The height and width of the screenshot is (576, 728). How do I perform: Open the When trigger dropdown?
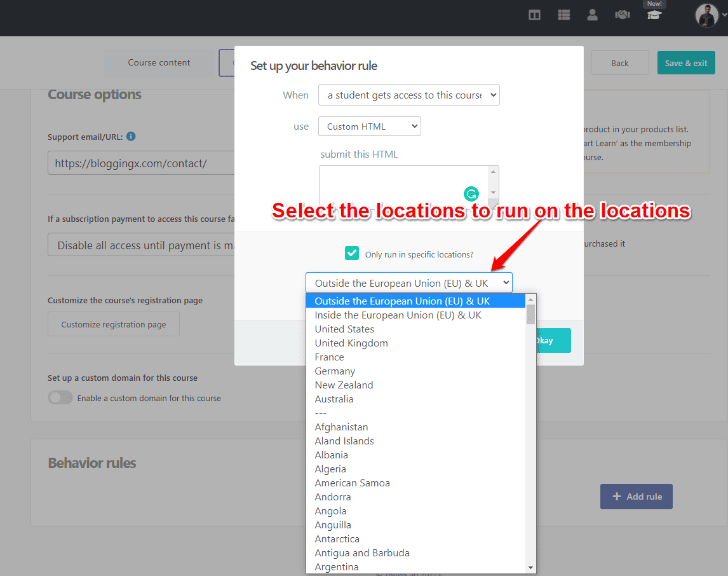(x=408, y=95)
